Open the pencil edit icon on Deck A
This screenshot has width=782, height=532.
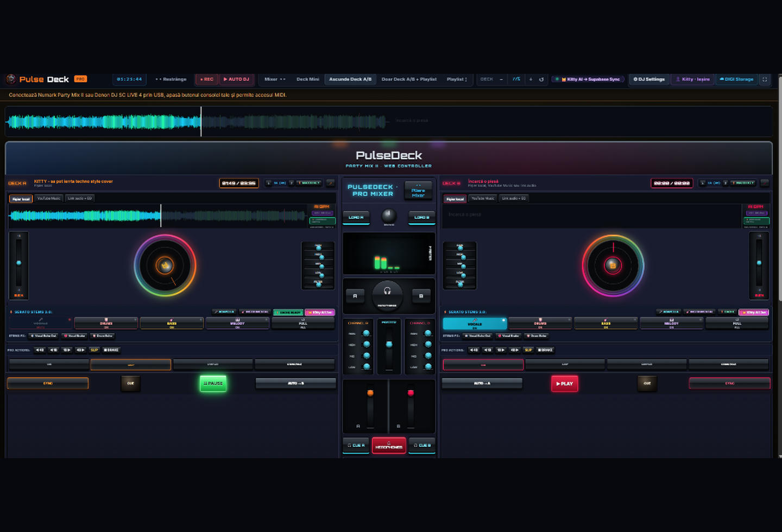pyautogui.click(x=330, y=183)
